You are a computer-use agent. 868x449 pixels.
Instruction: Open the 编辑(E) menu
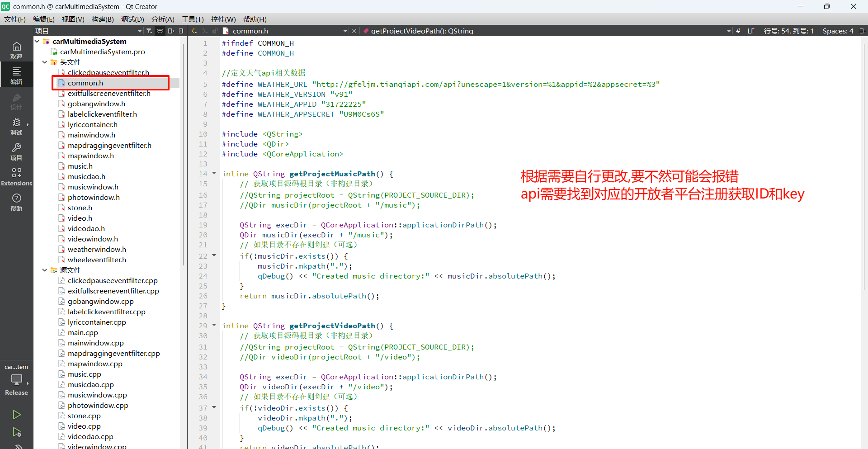click(44, 19)
